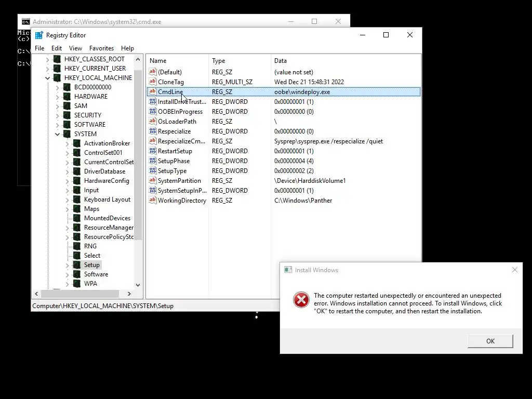This screenshot has width=532, height=399.
Task: Select the WPA key
Action: (x=90, y=284)
